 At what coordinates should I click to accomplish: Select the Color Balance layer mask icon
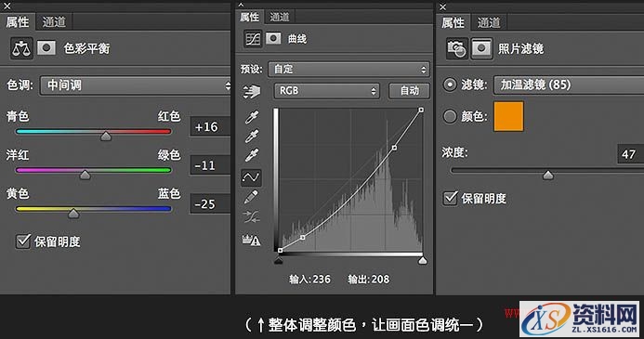46,48
